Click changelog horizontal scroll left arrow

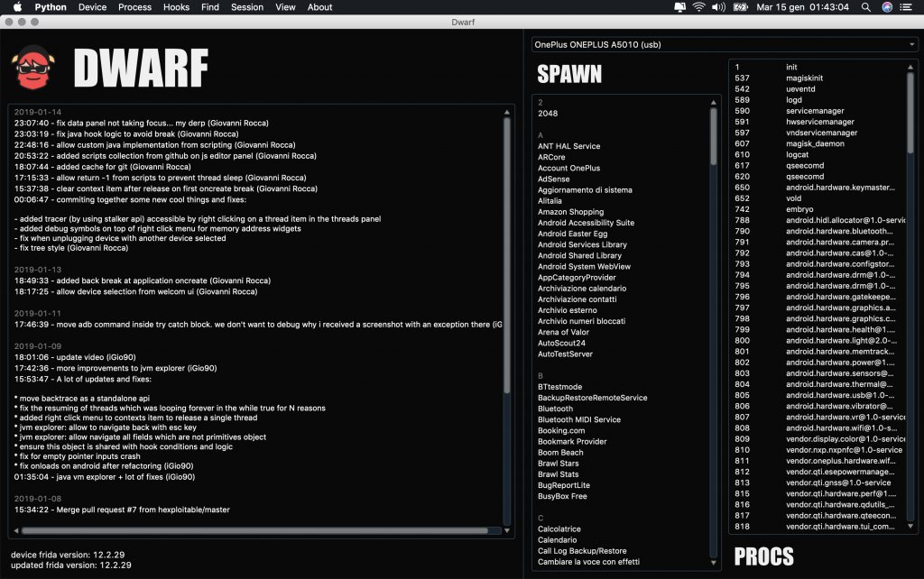point(16,530)
